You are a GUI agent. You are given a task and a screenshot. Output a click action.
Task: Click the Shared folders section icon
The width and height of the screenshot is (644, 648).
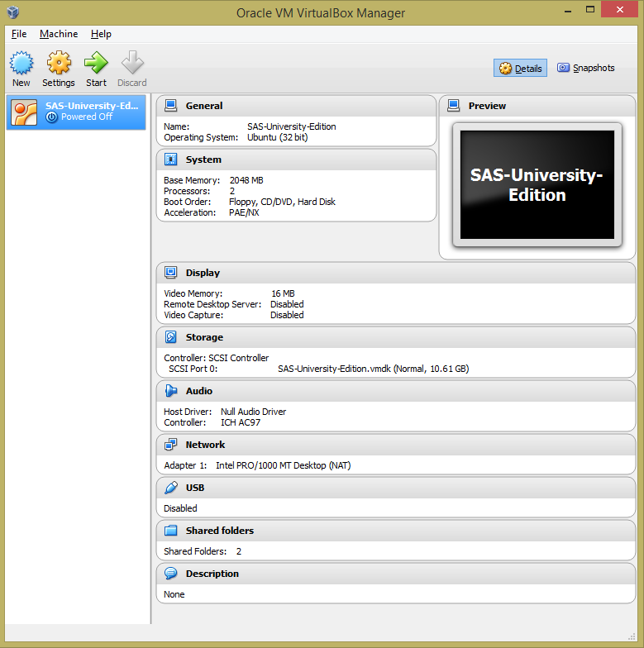(x=171, y=531)
